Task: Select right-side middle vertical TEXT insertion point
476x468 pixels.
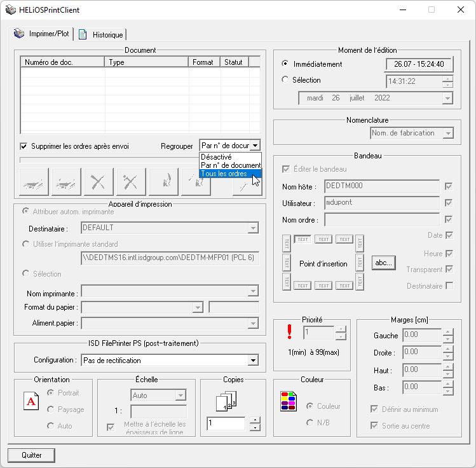Action: point(360,263)
